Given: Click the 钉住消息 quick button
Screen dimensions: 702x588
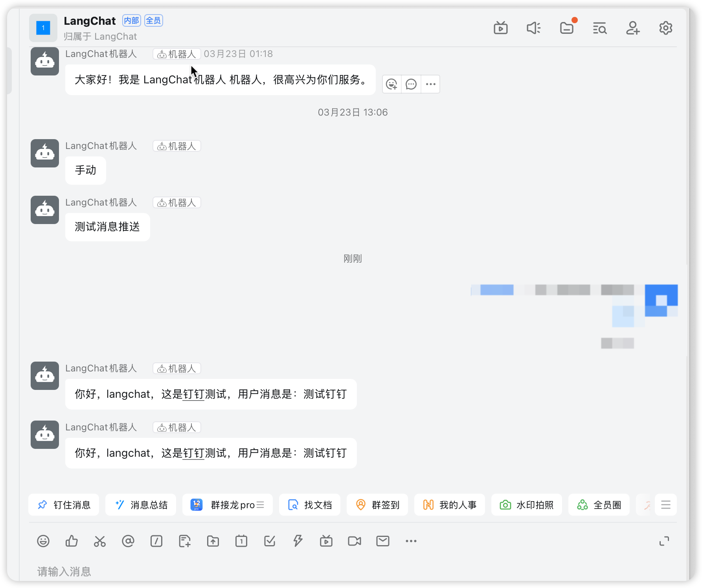Looking at the screenshot, I should 64,505.
